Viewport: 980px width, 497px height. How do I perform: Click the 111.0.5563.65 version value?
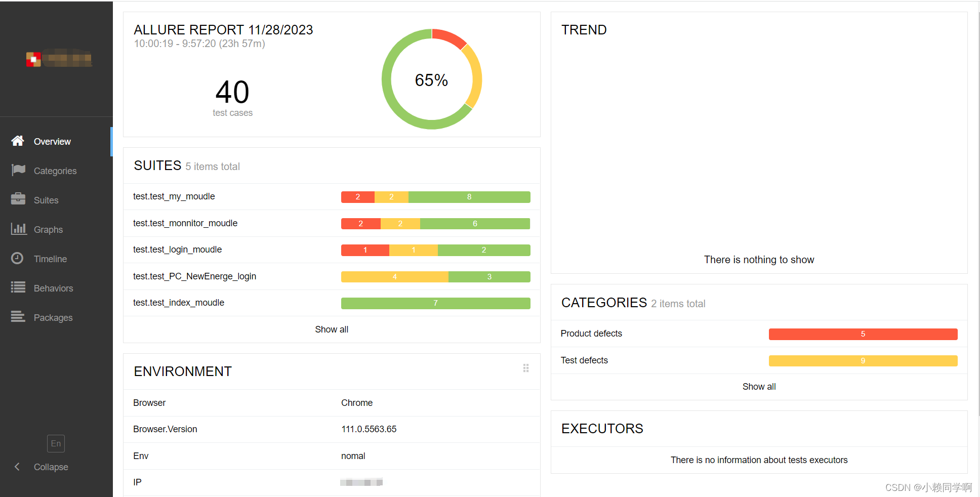coord(369,429)
